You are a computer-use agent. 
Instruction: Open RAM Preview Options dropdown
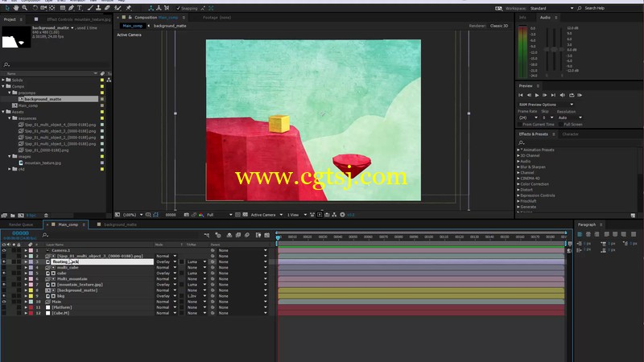pos(546,105)
